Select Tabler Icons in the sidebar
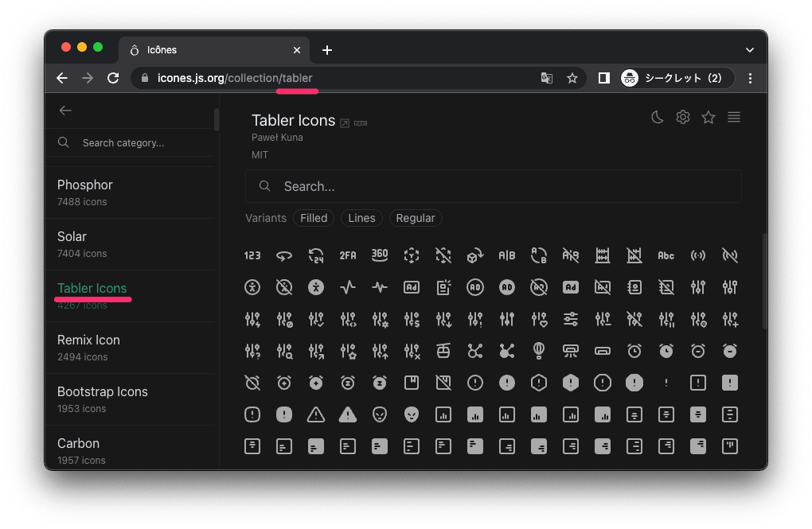 coord(130,296)
